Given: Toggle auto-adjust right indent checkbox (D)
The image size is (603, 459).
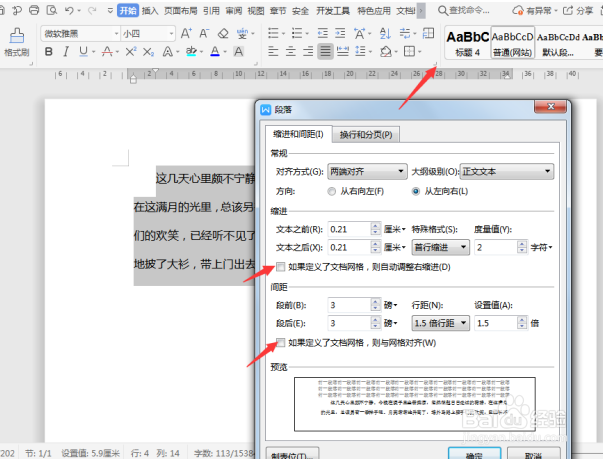Looking at the screenshot, I should (281, 266).
